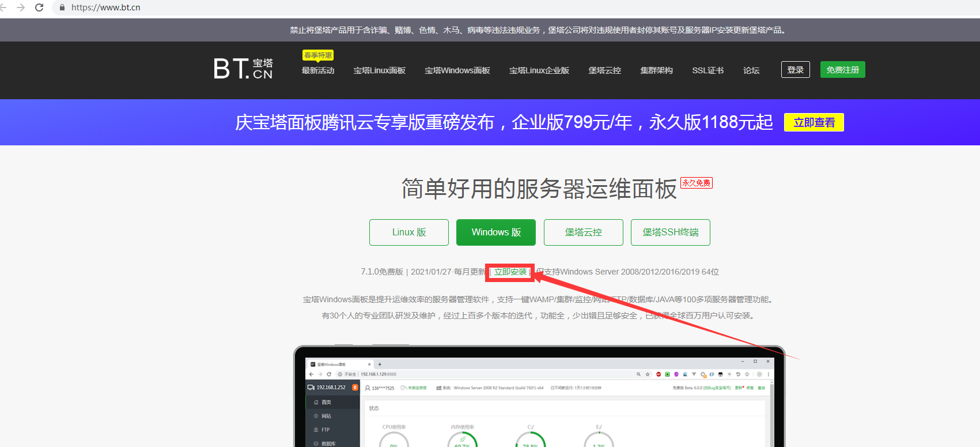Image resolution: width=980 pixels, height=447 pixels.
Task: Click the green 免费注册 button
Action: (x=843, y=70)
